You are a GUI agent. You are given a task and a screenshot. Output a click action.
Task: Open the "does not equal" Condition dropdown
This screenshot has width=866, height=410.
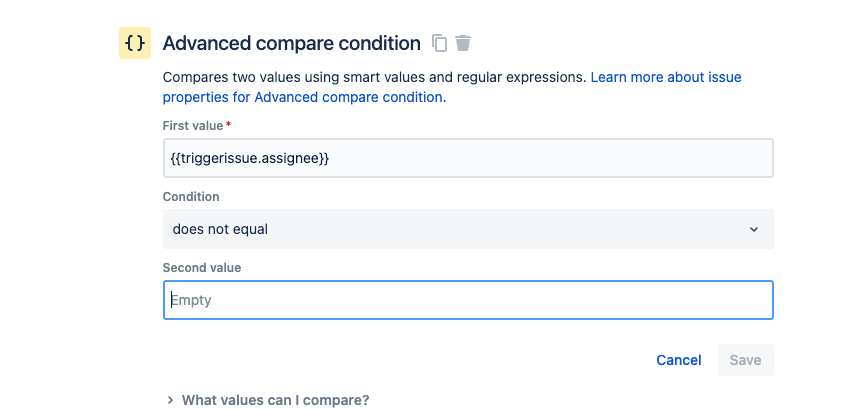[467, 229]
